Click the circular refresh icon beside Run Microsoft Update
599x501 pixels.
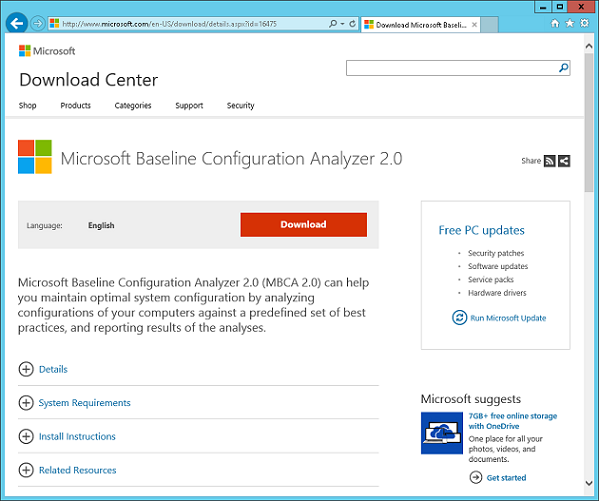click(460, 318)
